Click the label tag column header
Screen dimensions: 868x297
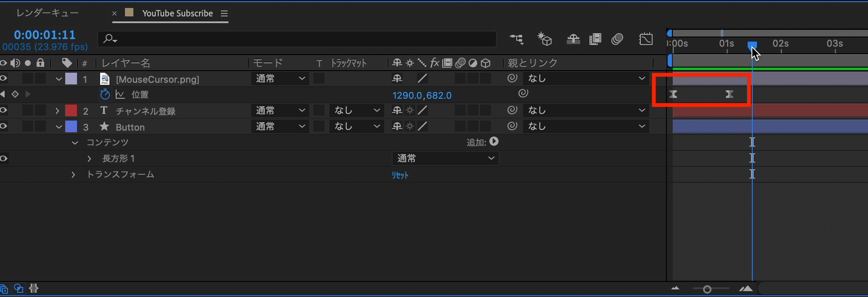point(66,63)
